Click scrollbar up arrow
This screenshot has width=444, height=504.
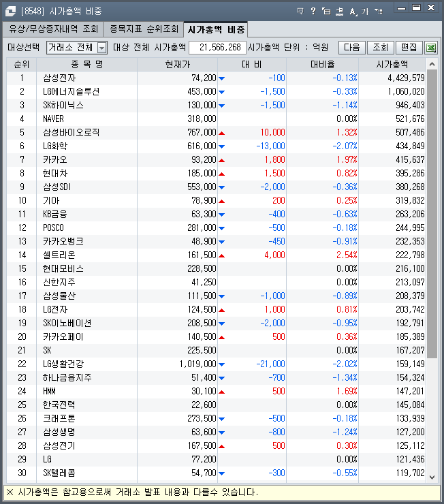[x=432, y=64]
